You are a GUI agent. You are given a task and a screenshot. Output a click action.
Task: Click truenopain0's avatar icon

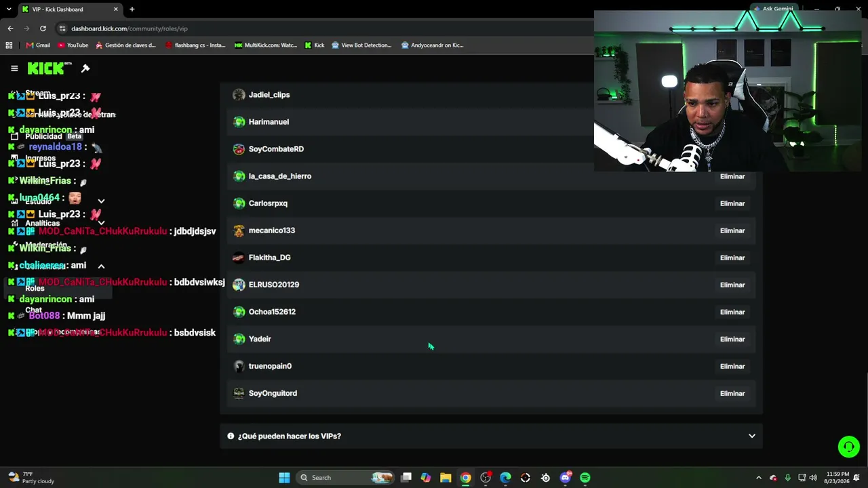tap(239, 366)
